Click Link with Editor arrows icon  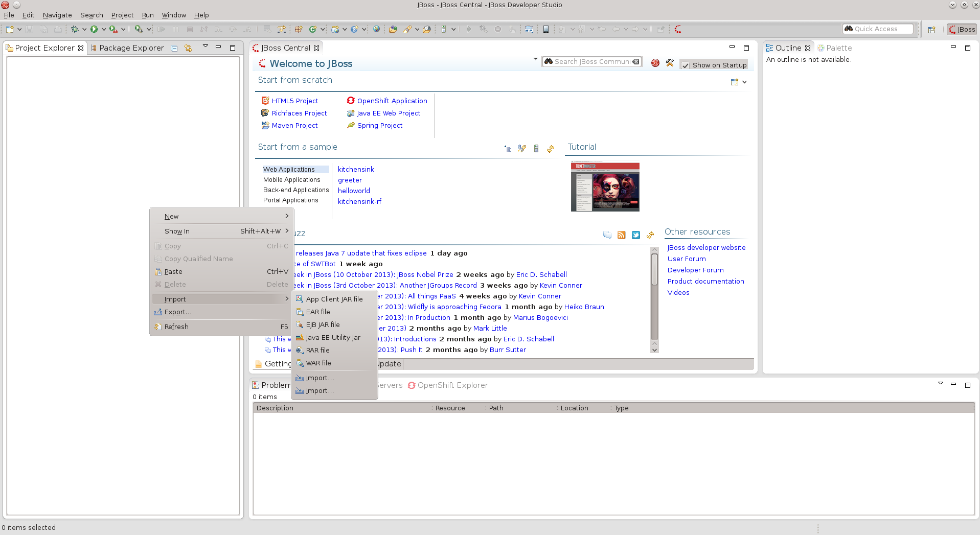[188, 48]
